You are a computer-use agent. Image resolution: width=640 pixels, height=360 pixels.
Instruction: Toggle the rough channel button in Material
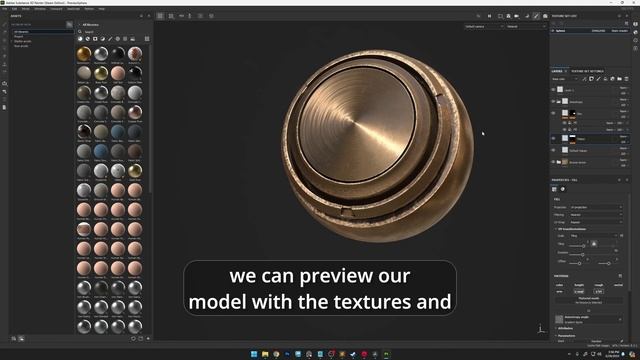pos(599,285)
